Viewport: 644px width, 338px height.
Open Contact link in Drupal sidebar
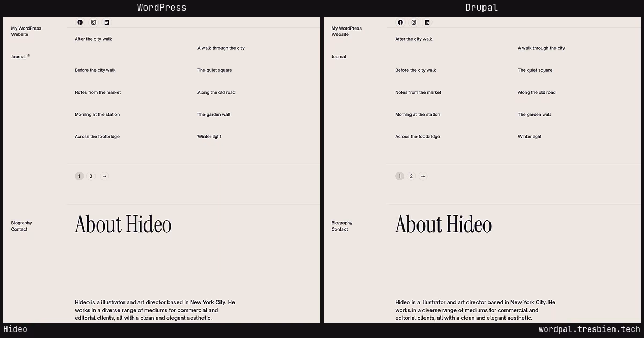click(340, 229)
